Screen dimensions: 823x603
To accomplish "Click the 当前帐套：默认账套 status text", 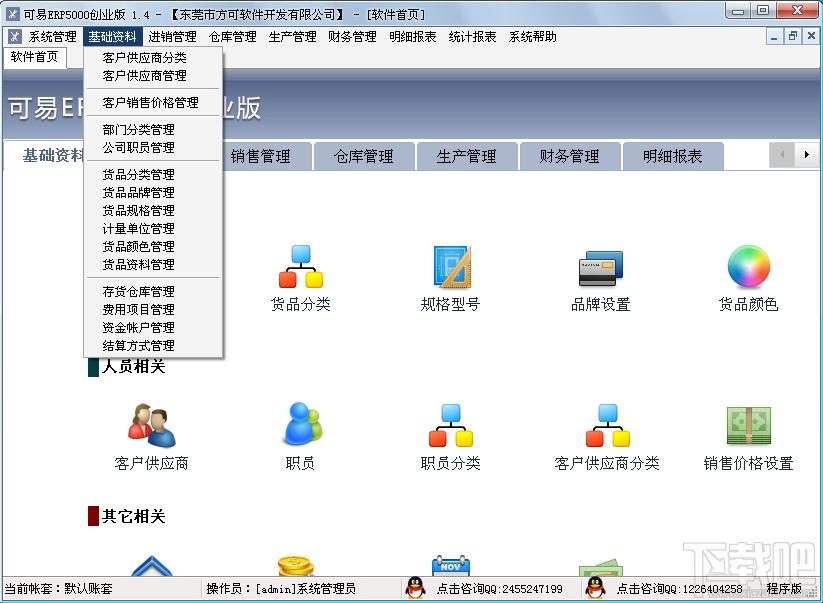I will [x=58, y=588].
